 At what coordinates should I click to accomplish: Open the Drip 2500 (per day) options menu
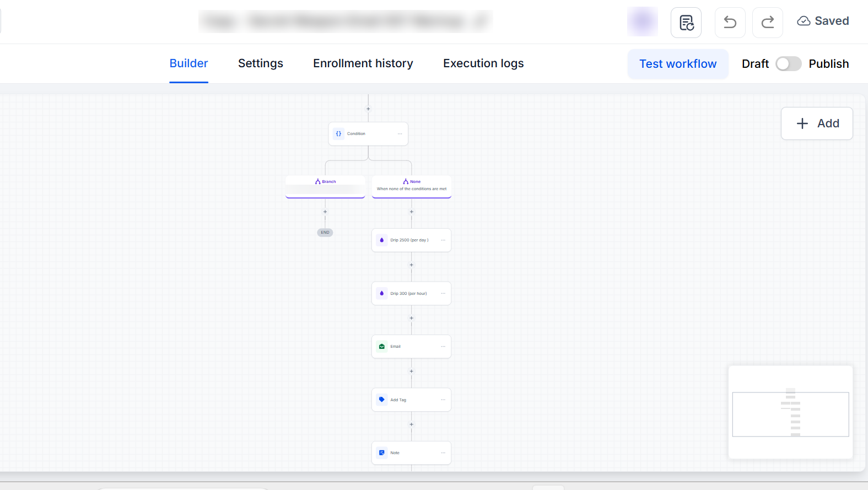pyautogui.click(x=443, y=240)
